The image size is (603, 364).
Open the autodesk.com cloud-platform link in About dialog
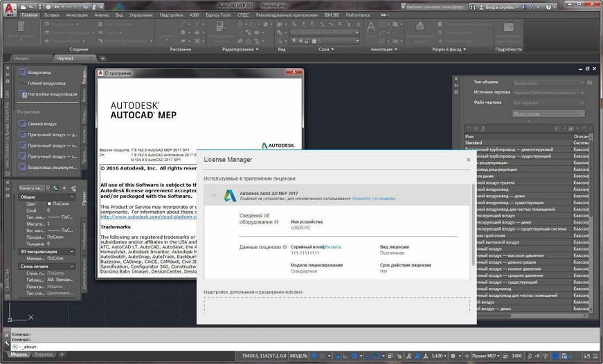148,217
